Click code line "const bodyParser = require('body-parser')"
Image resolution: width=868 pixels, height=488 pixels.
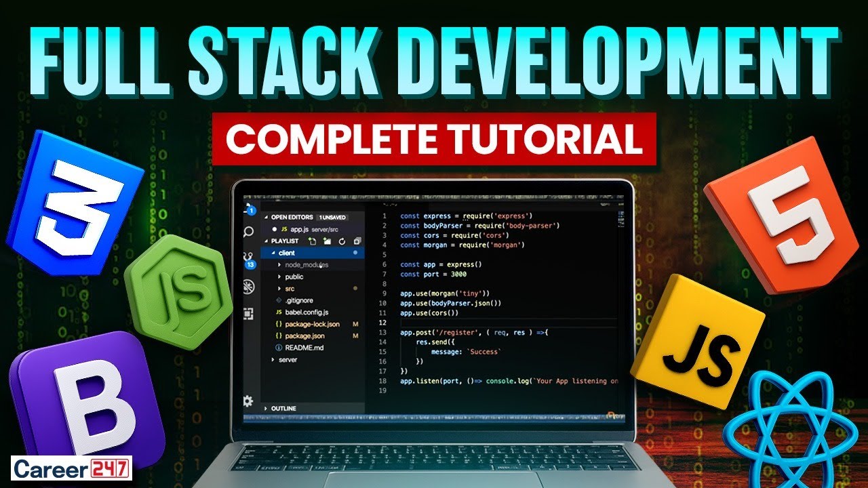(x=480, y=225)
